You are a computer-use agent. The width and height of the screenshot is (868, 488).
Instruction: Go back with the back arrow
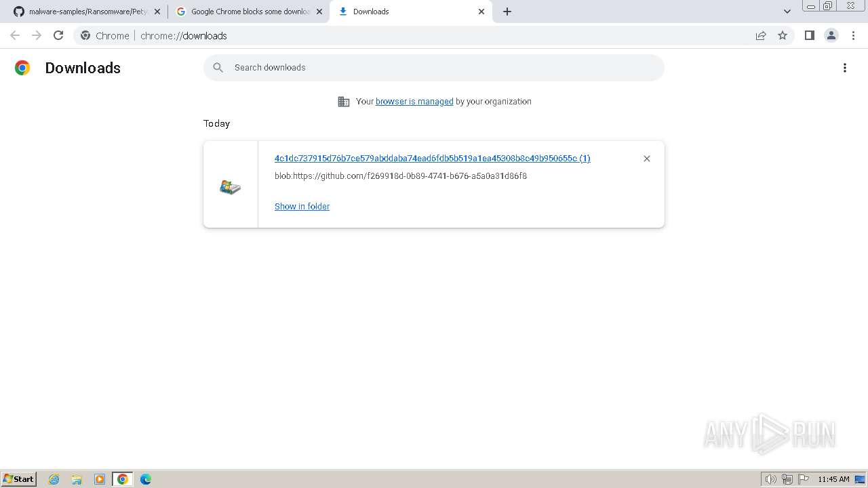(15, 35)
